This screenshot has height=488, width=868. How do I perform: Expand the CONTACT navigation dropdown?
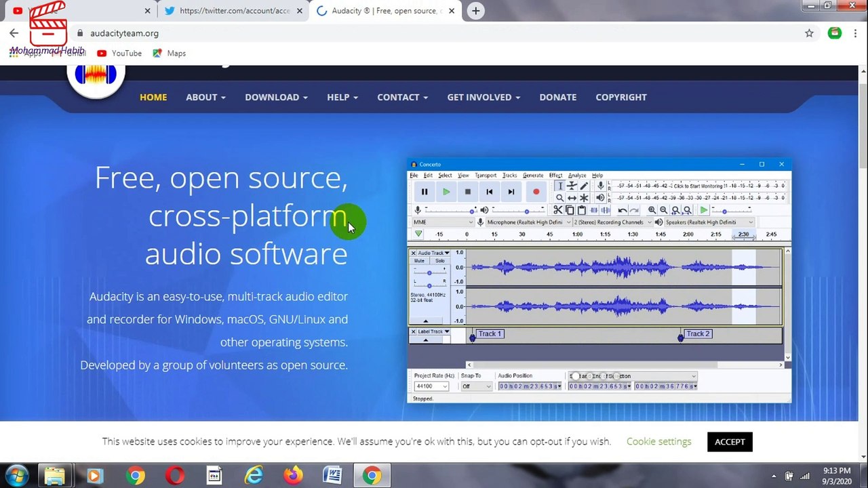point(402,97)
